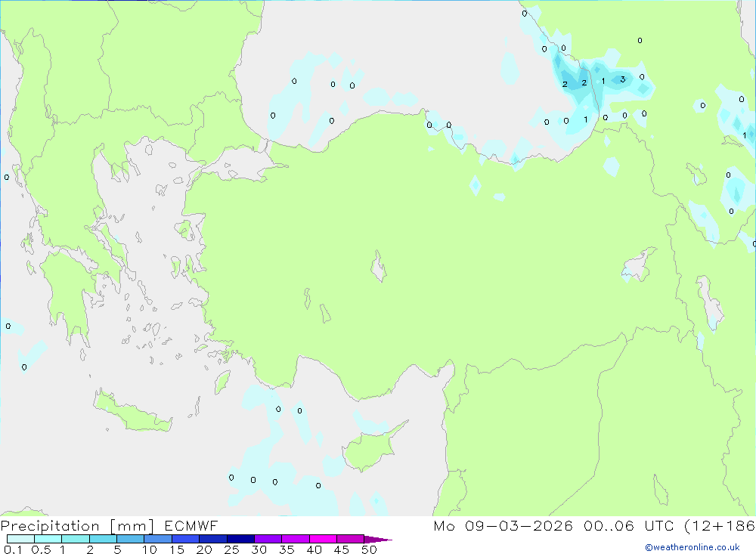
Task: Click the '0.5' legend scale label
Action: [x=41, y=549]
